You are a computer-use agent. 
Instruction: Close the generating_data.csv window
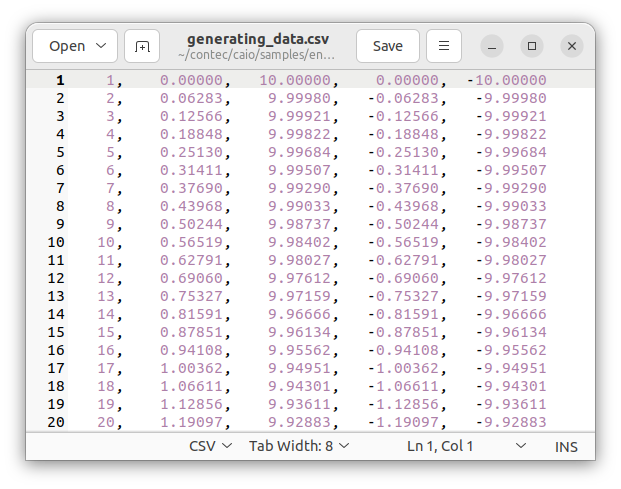click(571, 46)
